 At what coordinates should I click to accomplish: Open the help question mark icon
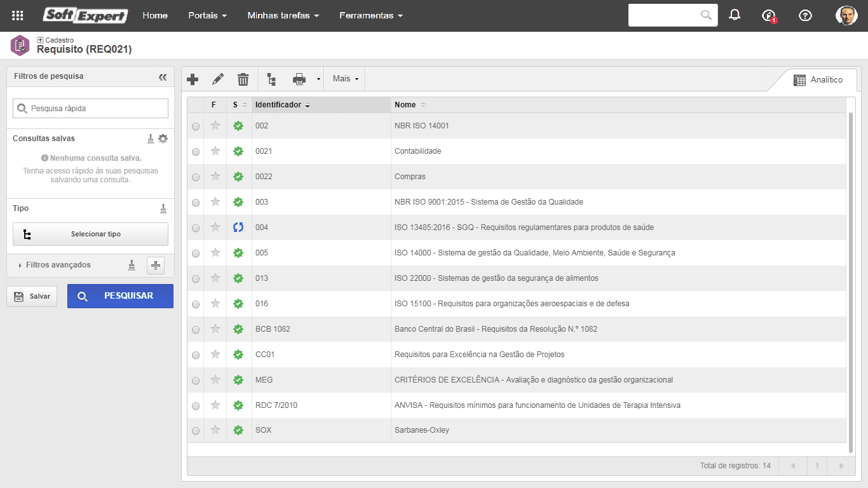click(806, 15)
